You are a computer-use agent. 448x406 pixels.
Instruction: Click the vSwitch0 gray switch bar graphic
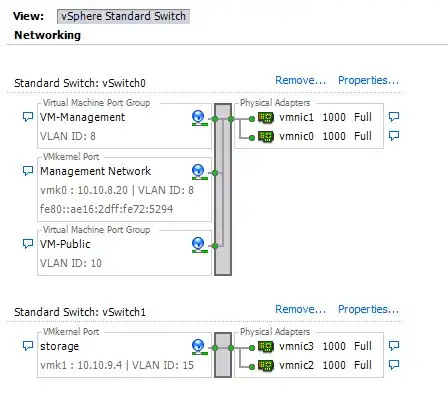pyautogui.click(x=223, y=189)
